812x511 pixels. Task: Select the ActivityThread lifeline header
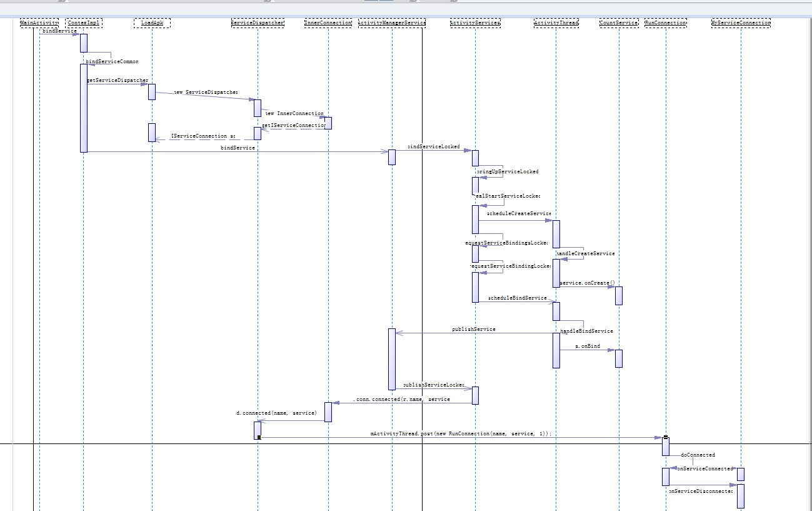[x=556, y=23]
